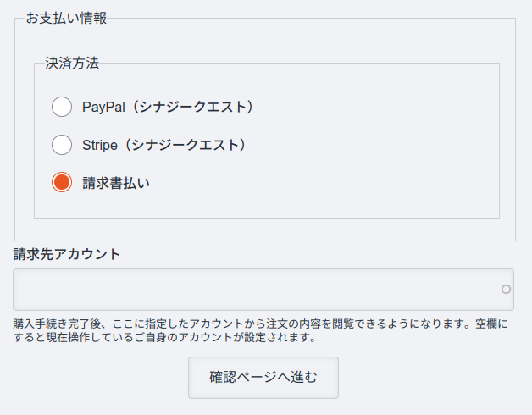Click the selected 請求書払い radio button
The width and height of the screenshot is (532, 415).
point(62,182)
